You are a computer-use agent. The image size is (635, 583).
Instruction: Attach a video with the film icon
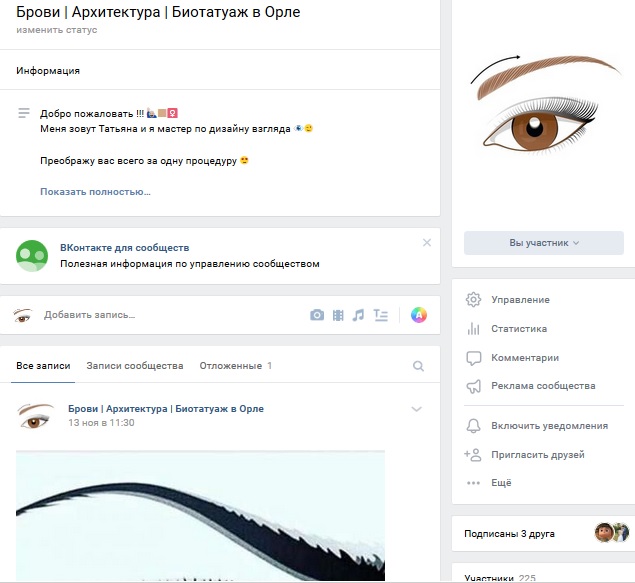[x=338, y=315]
